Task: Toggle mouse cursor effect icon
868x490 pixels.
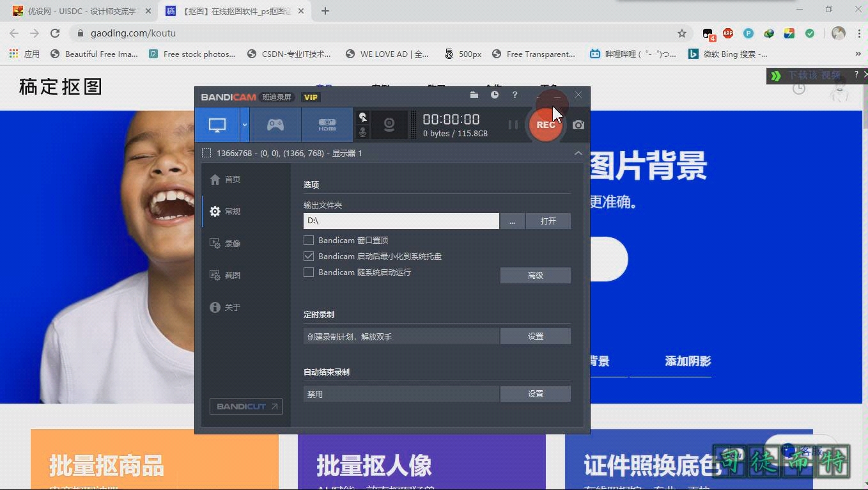Action: click(x=362, y=117)
